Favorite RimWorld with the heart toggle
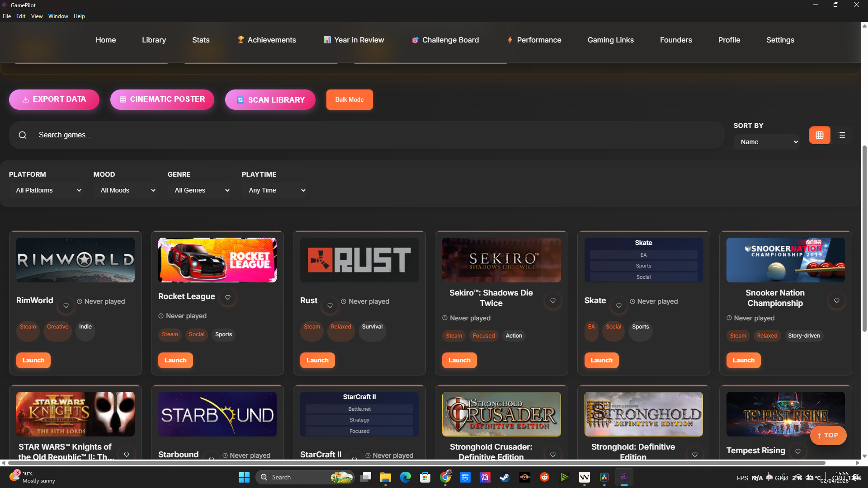868x488 pixels. point(66,305)
